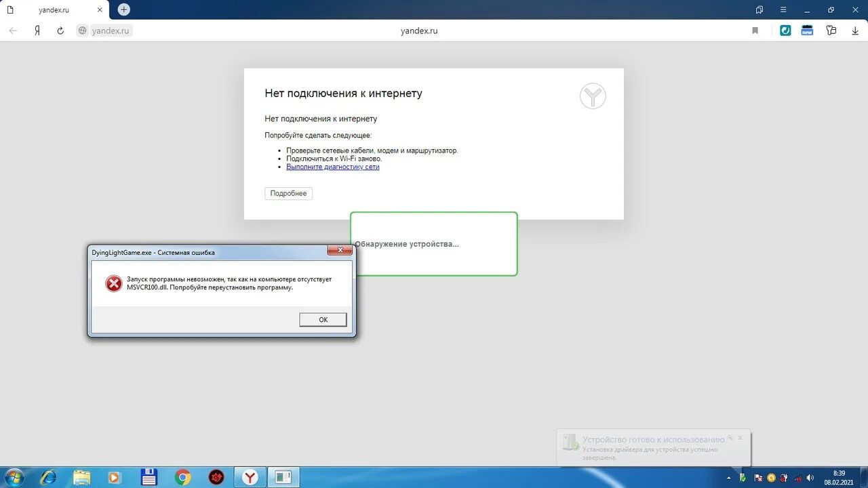Click the Обнаружение устройства popup
The height and width of the screenshot is (488, 868).
click(x=434, y=244)
